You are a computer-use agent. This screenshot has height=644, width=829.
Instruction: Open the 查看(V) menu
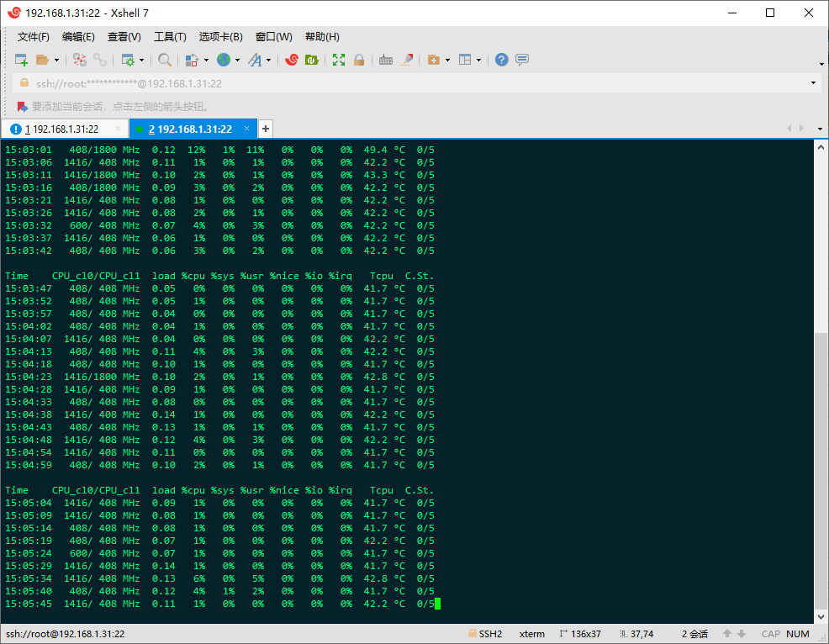[x=124, y=36]
